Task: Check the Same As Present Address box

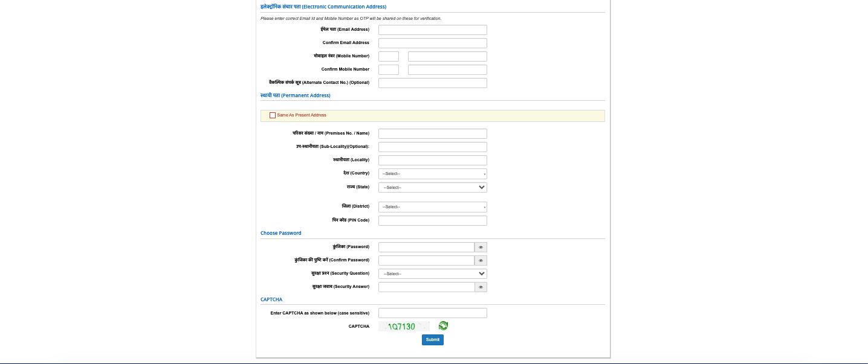Action: click(272, 115)
